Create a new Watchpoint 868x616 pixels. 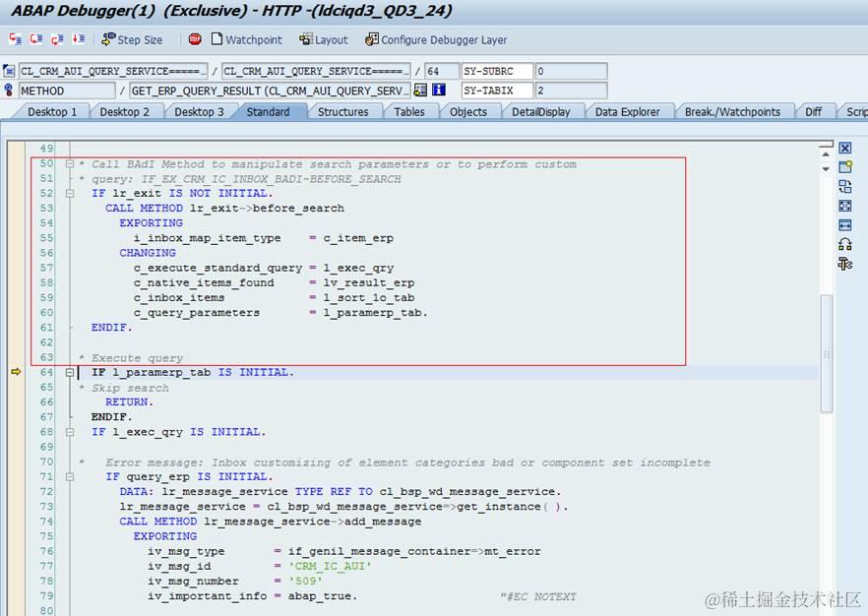pyautogui.click(x=247, y=39)
